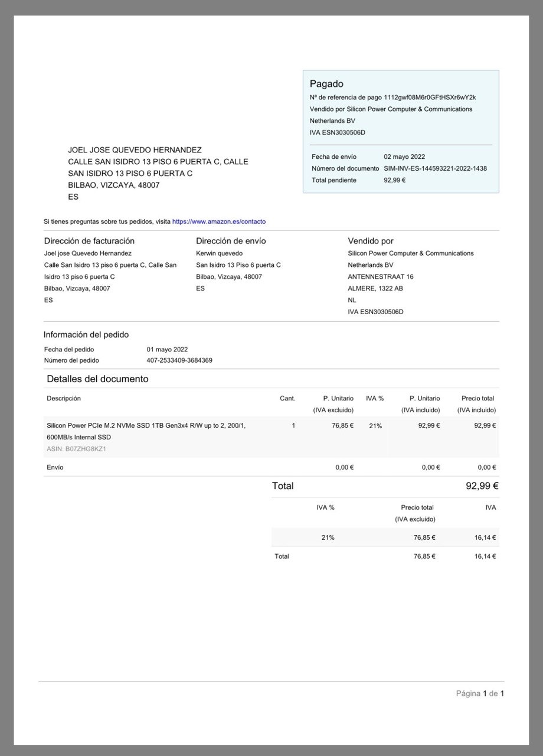The height and width of the screenshot is (756, 543).
Task: Click the 'Página 1 de 1' footer
Action: point(480,693)
